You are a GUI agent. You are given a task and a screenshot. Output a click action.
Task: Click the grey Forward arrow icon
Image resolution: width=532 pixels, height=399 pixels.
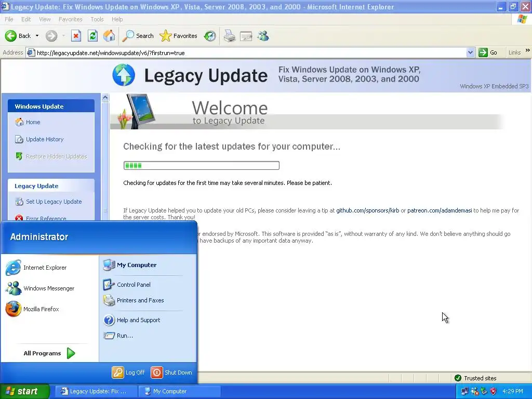(51, 36)
